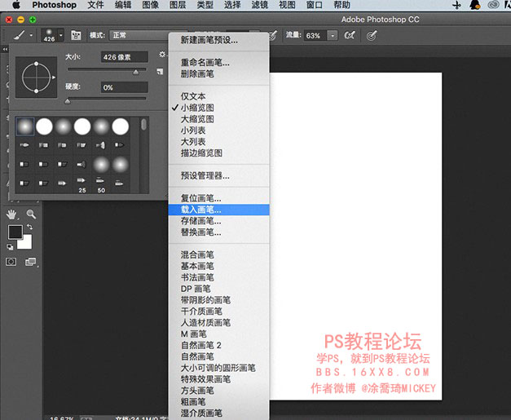Click the brush panel gear settings icon
This screenshot has width=511, height=420.
(x=162, y=54)
